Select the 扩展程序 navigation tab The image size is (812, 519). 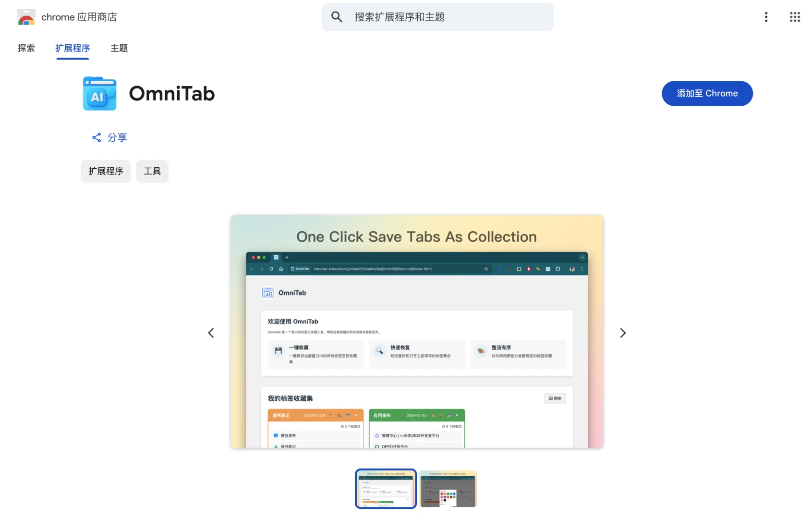pyautogui.click(x=72, y=48)
